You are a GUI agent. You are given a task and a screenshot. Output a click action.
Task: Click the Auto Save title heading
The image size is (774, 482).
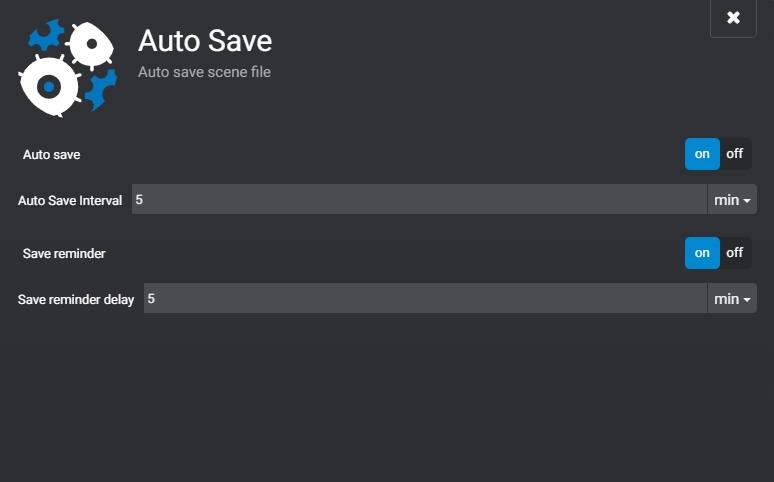pyautogui.click(x=205, y=42)
